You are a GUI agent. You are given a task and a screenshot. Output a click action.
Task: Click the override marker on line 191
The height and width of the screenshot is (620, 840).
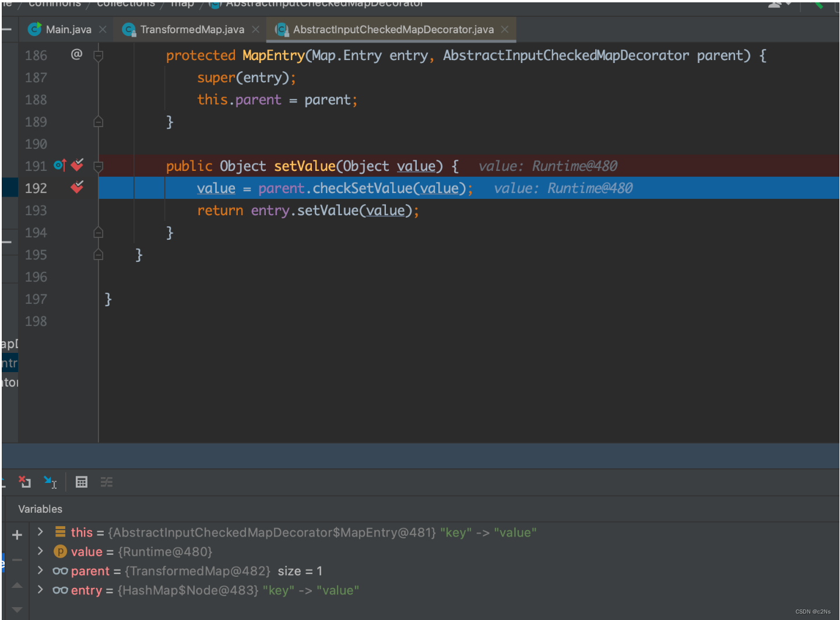(60, 166)
